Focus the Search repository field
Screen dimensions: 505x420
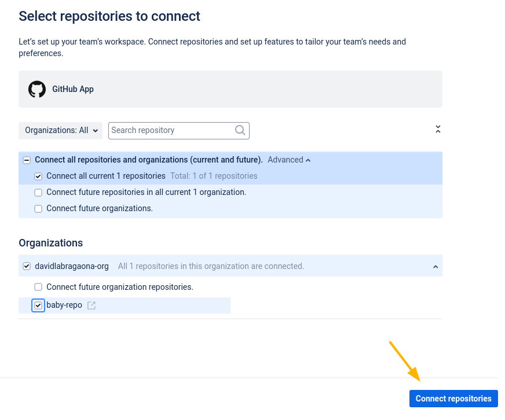[179, 131]
